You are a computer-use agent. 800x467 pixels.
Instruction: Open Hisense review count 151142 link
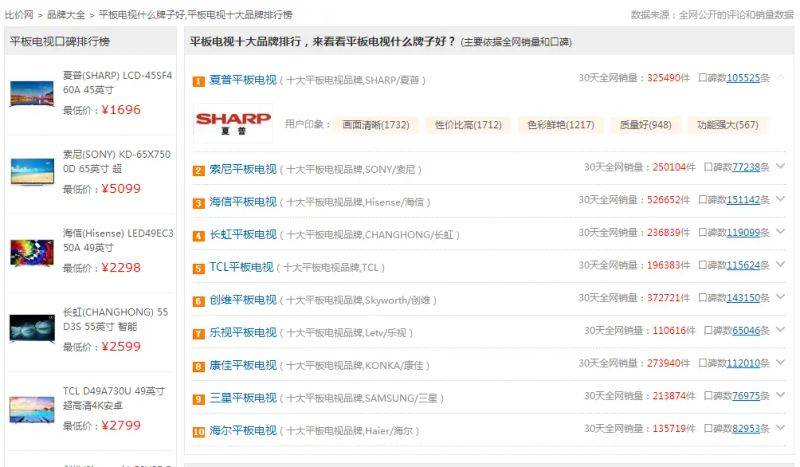[x=743, y=200]
